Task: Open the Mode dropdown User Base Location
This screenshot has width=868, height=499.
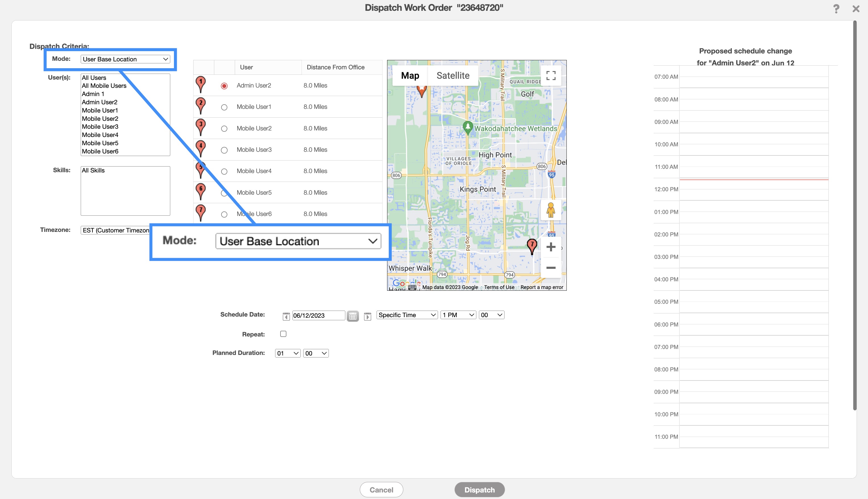Action: pos(125,59)
